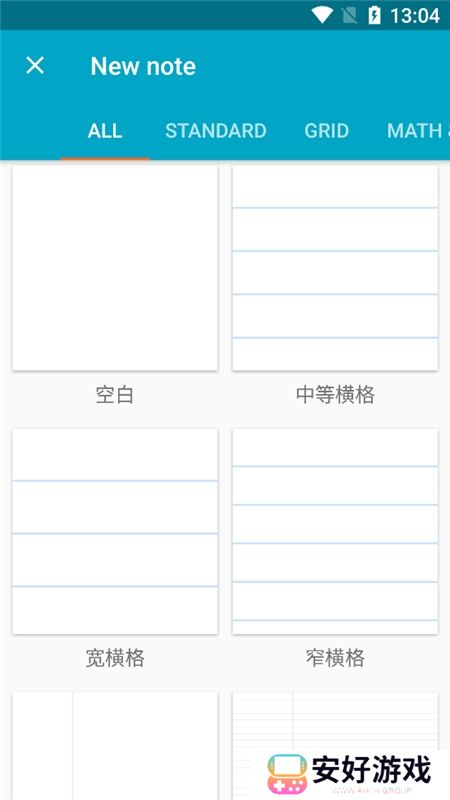
Task: Select the 中等横格 medium ruled template thumbnail
Action: click(x=335, y=268)
